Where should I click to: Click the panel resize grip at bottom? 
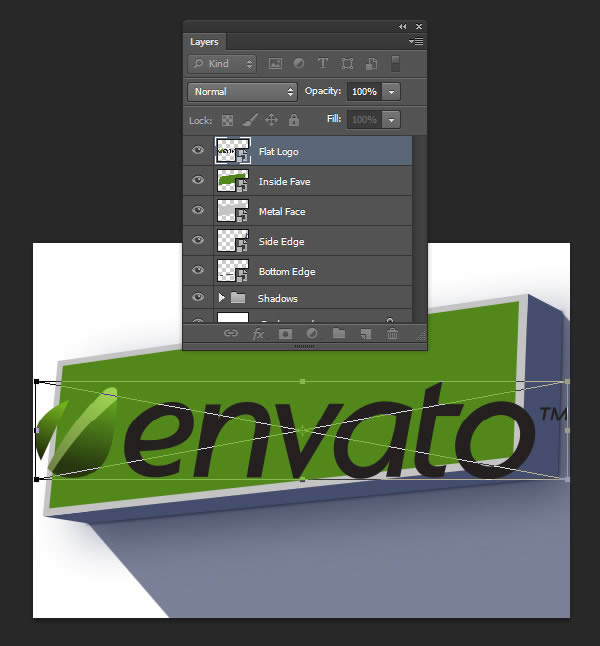click(305, 346)
